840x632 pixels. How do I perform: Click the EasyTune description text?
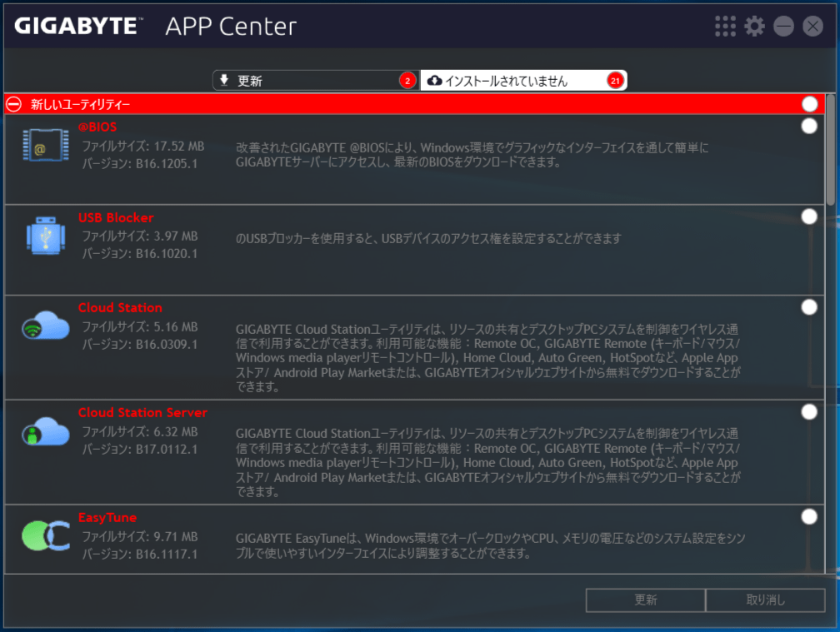(490, 545)
